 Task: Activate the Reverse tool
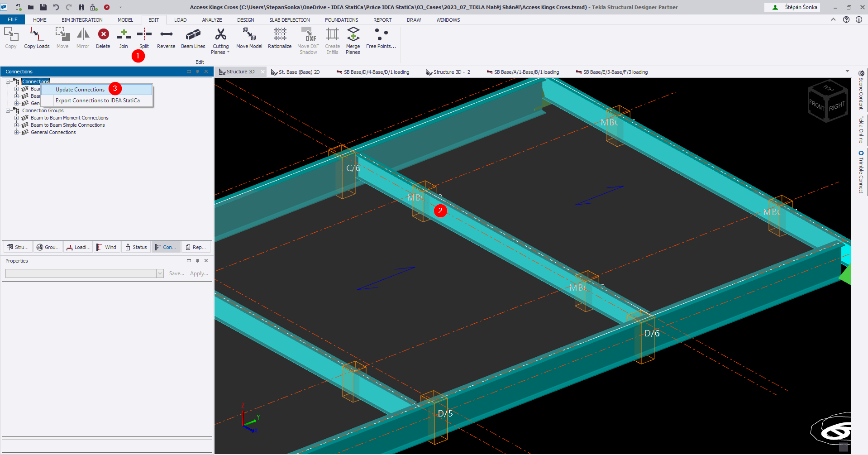(x=166, y=38)
